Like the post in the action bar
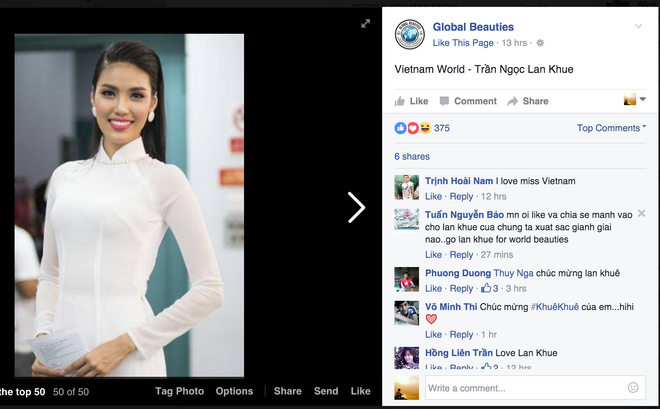The width and height of the screenshot is (660, 409). (x=411, y=101)
